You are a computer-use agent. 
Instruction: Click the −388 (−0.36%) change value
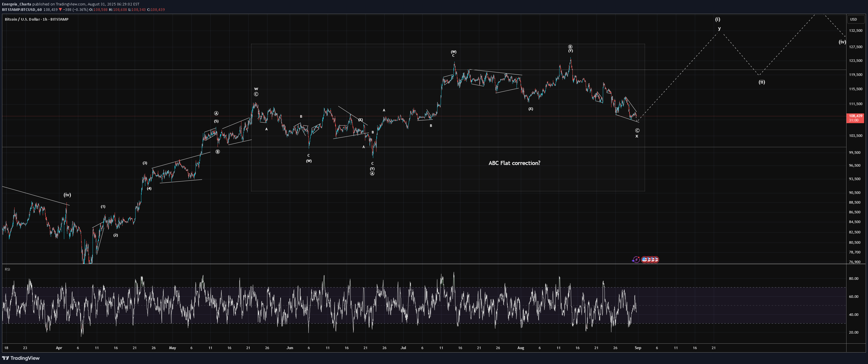point(75,9)
